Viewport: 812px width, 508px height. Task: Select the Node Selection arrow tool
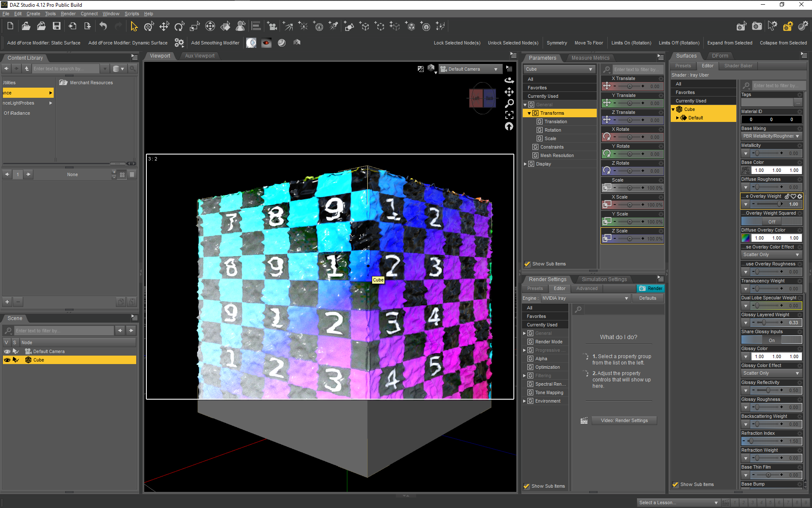click(x=134, y=27)
